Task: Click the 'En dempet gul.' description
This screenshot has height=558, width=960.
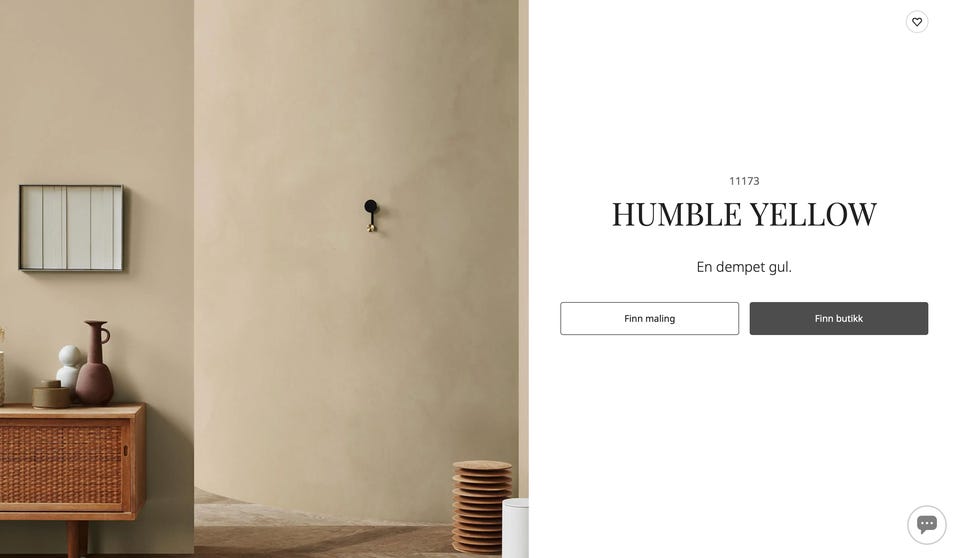Action: pyautogui.click(x=744, y=267)
